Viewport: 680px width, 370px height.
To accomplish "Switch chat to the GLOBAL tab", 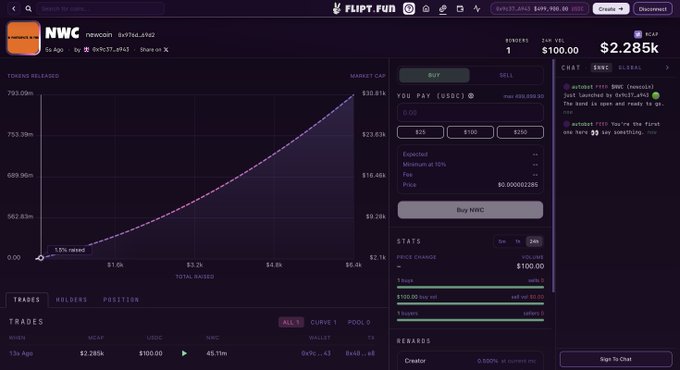I will (x=630, y=67).
